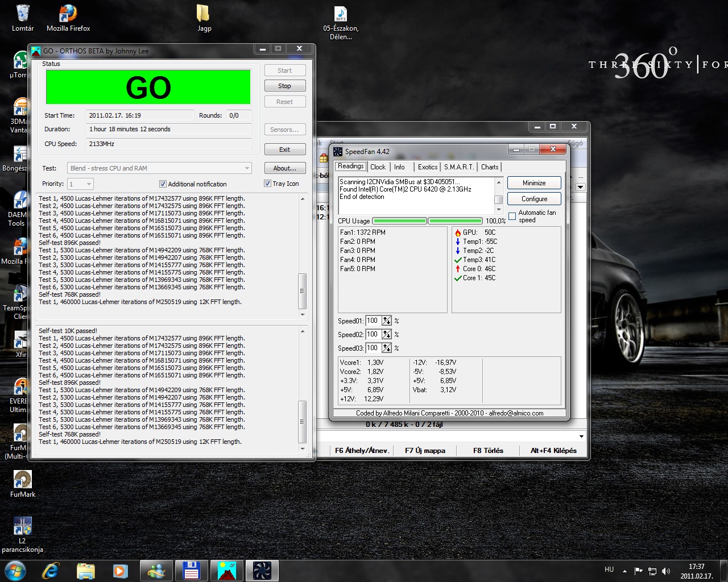Click F8 Törlés button

(488, 451)
